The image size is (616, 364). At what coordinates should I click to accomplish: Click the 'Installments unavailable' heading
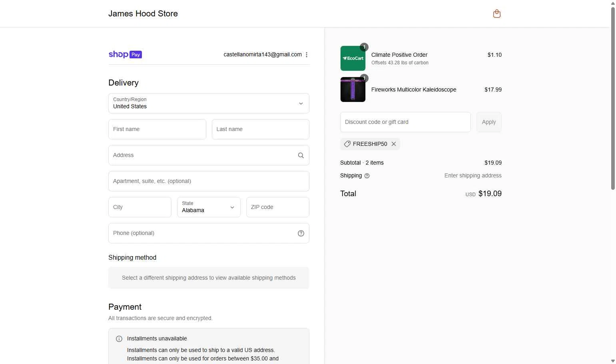coord(157,339)
